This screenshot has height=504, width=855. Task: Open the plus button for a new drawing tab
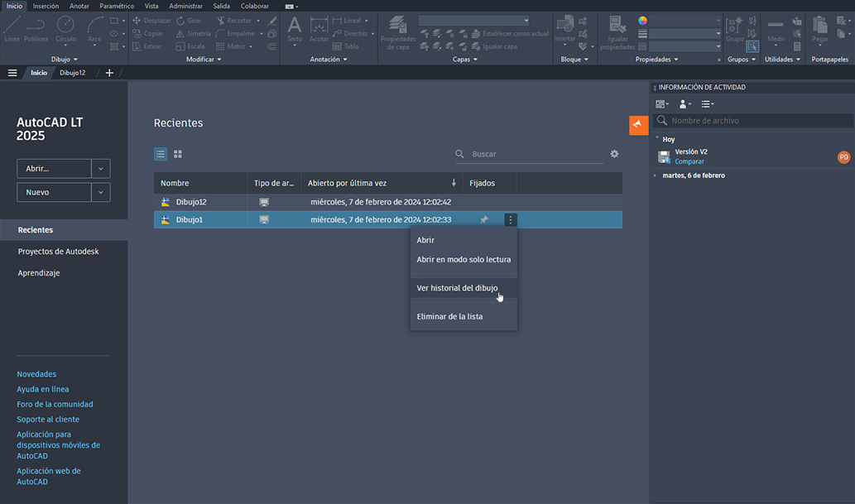(109, 73)
